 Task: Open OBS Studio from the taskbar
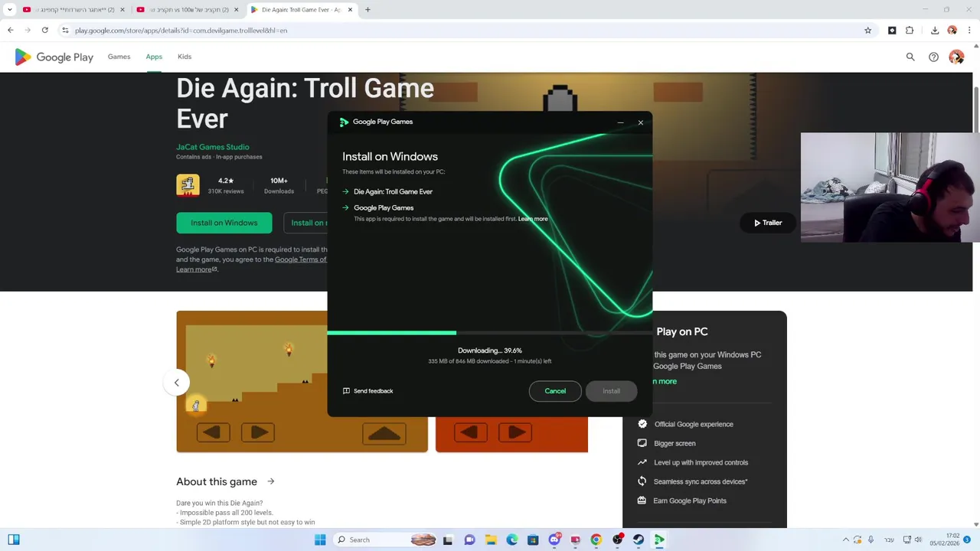click(617, 540)
